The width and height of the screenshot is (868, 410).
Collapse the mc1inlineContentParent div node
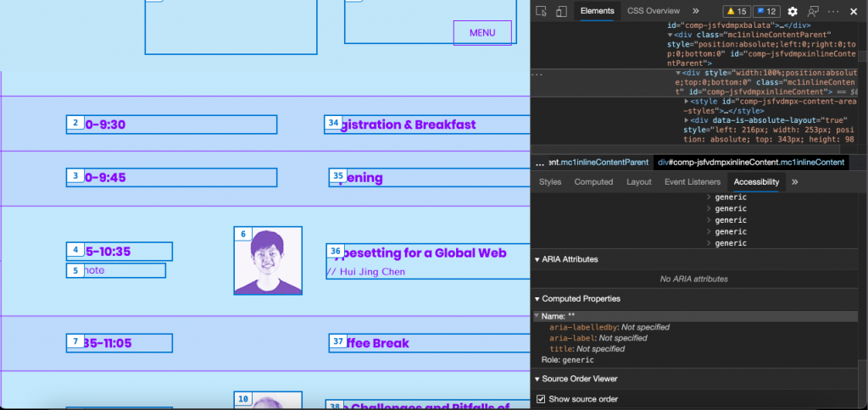[670, 35]
